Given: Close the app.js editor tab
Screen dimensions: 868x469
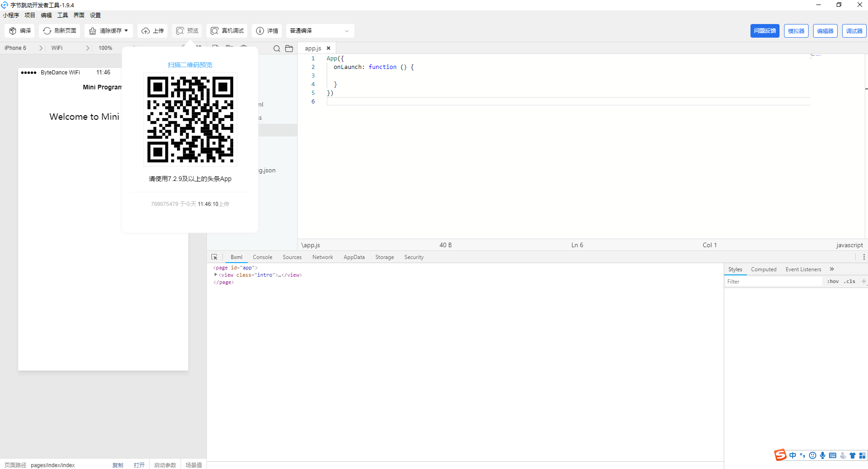Looking at the screenshot, I should click(x=329, y=48).
